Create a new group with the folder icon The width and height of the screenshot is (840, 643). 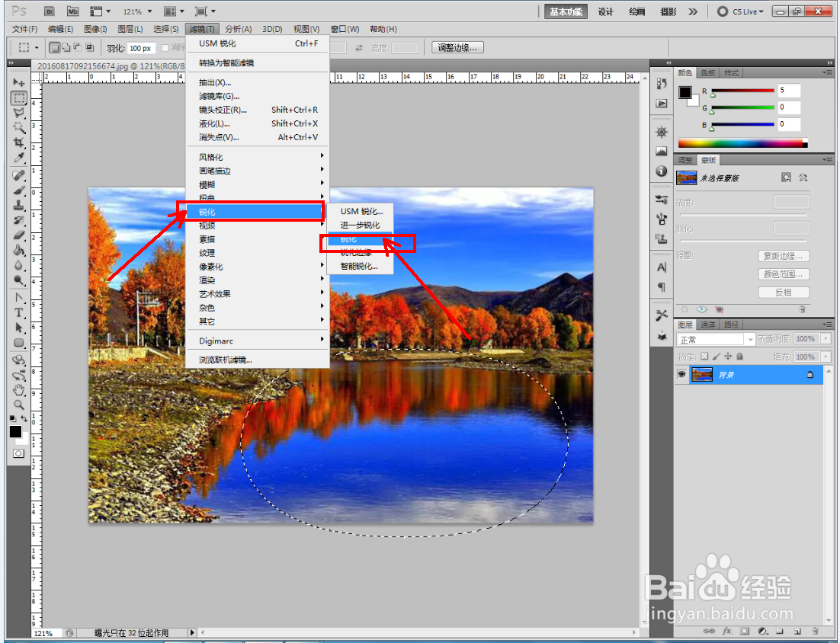click(x=780, y=631)
